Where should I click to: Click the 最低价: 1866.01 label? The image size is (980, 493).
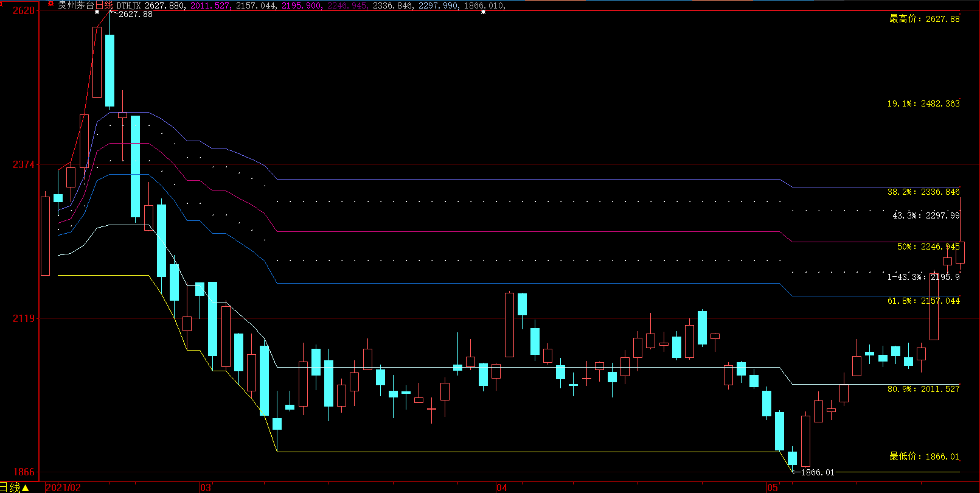pos(925,456)
